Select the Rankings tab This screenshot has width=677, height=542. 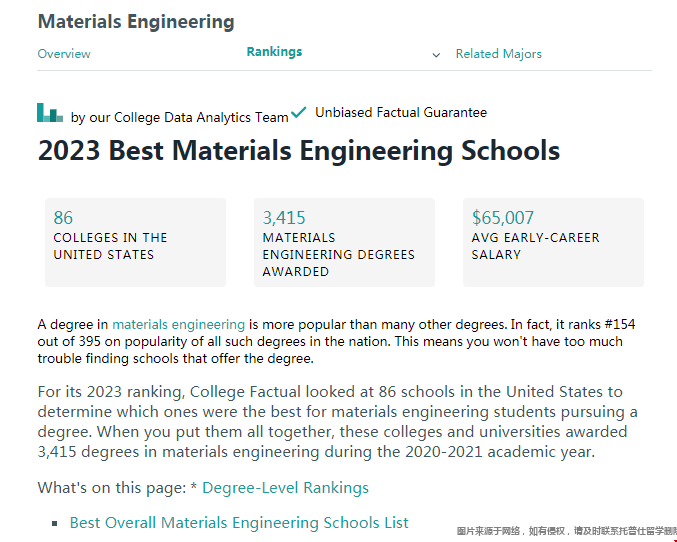tap(274, 52)
